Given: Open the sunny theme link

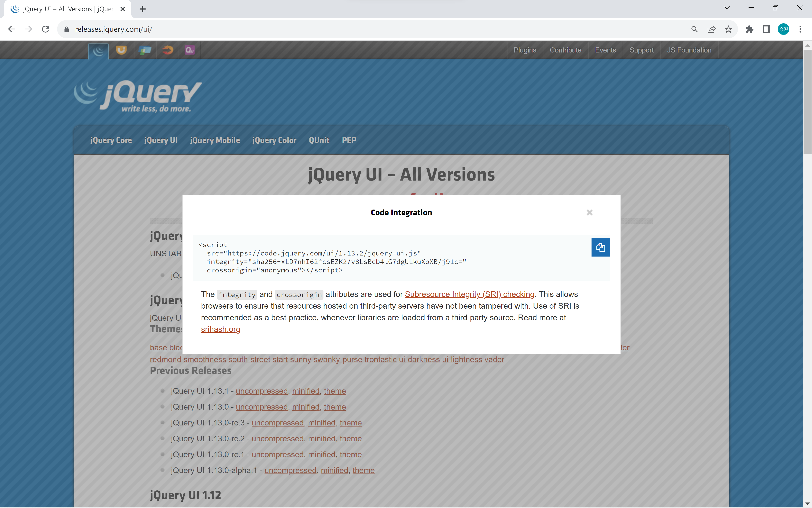Looking at the screenshot, I should 300,359.
